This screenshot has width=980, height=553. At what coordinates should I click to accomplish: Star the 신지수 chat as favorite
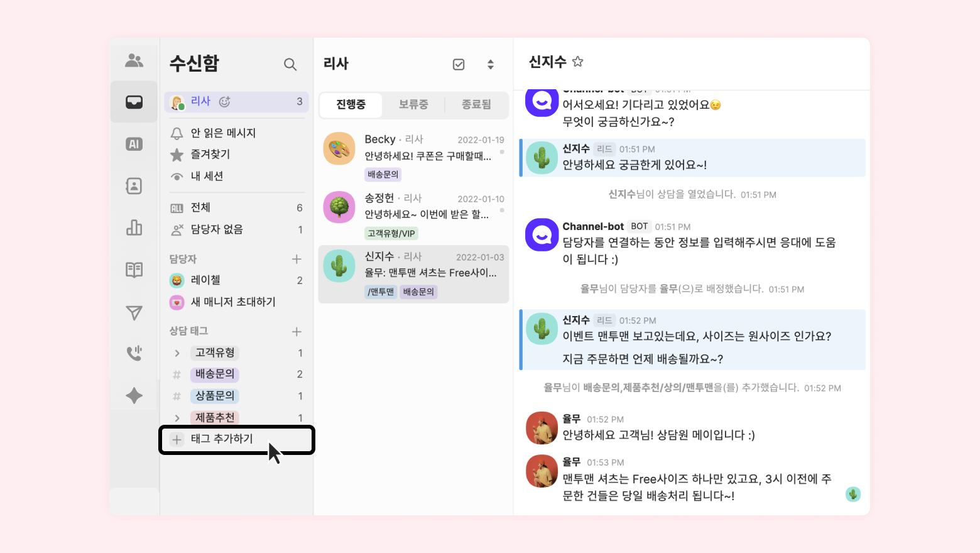click(x=578, y=62)
